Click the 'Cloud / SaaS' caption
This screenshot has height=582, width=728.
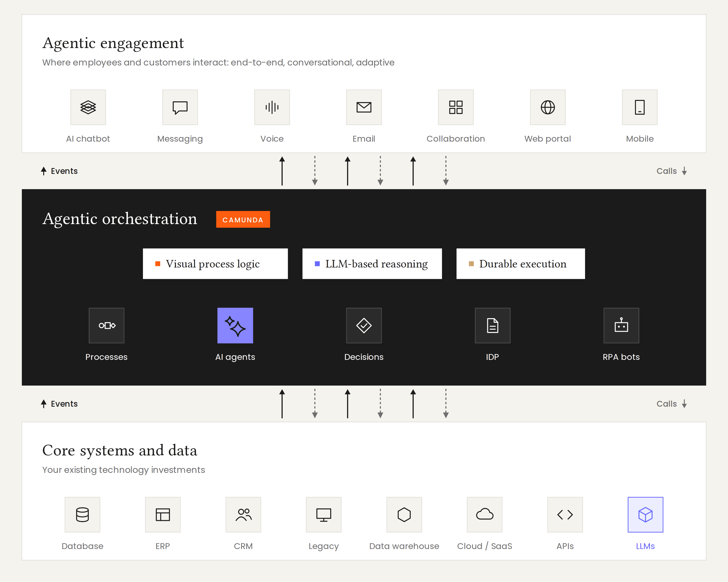click(x=485, y=546)
